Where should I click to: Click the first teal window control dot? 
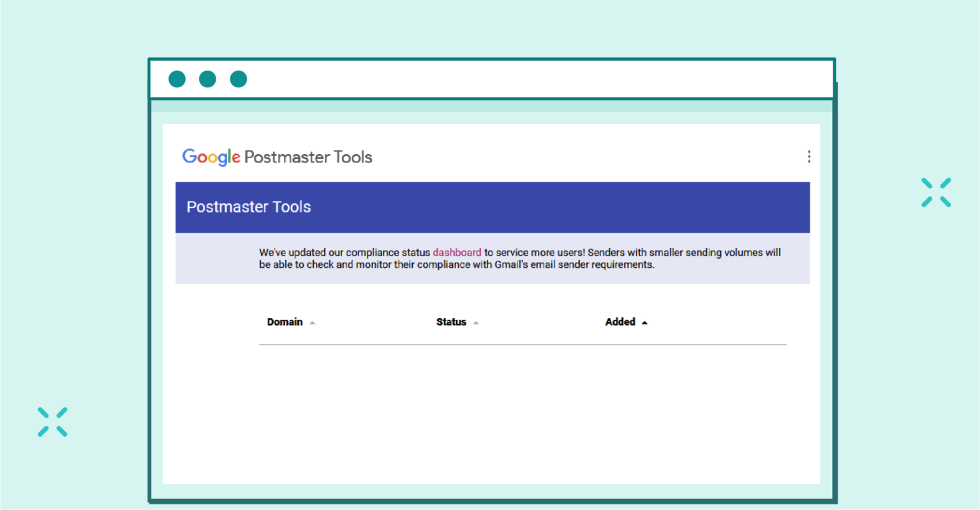click(177, 78)
